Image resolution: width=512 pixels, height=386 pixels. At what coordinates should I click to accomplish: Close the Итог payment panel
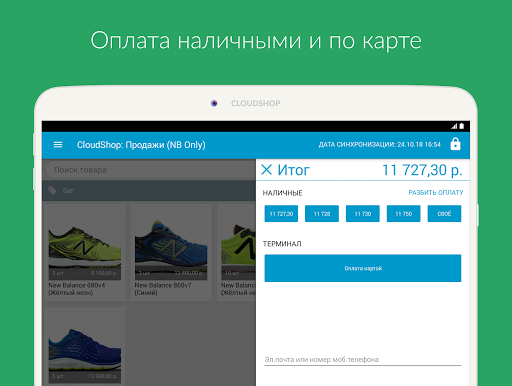click(x=267, y=170)
